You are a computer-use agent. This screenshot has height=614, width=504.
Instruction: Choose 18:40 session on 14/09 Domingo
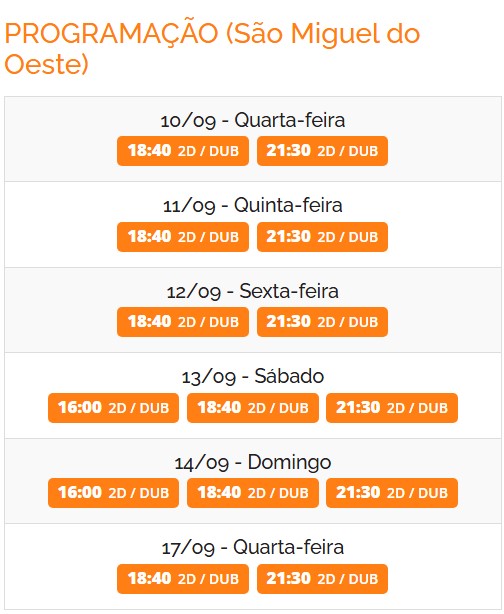click(x=253, y=493)
